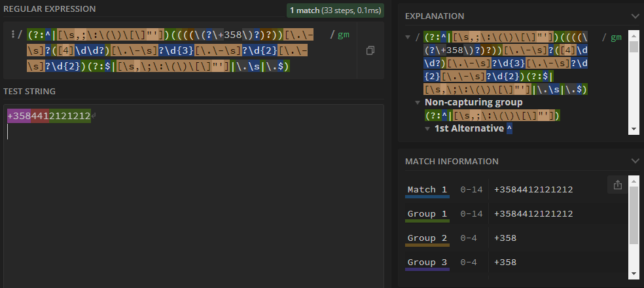Collapse the Non-capturing group tree node
644x288 pixels.
[418, 103]
